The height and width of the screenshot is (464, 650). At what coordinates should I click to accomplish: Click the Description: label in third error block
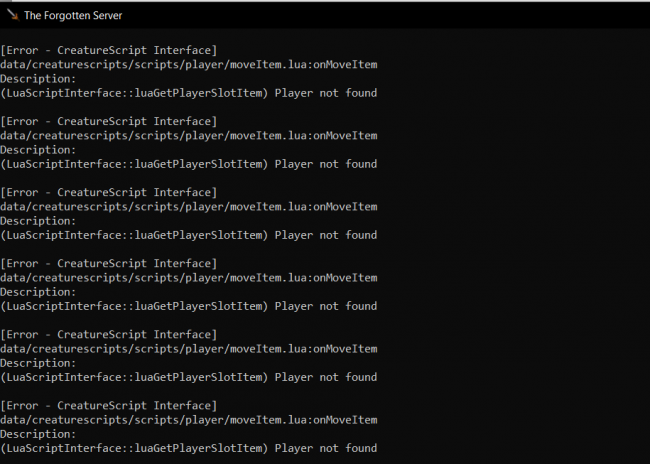pos(38,221)
